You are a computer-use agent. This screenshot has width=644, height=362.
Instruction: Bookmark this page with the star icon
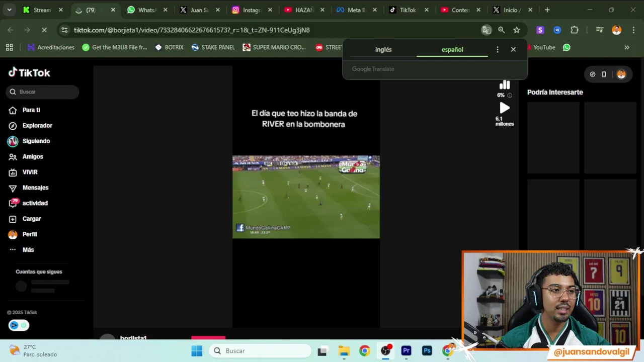pyautogui.click(x=517, y=30)
